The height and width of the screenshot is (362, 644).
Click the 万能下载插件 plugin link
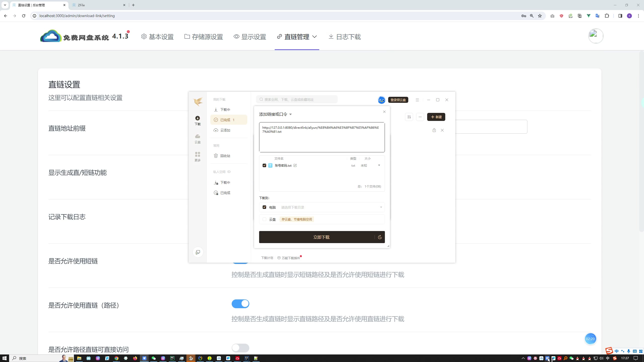pos(289,258)
